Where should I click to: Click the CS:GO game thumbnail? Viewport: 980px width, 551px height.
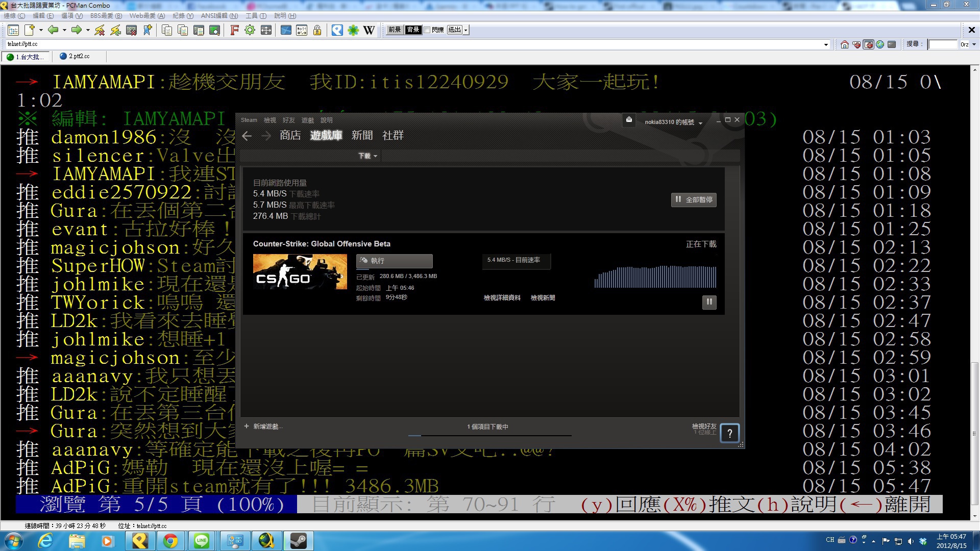(300, 272)
